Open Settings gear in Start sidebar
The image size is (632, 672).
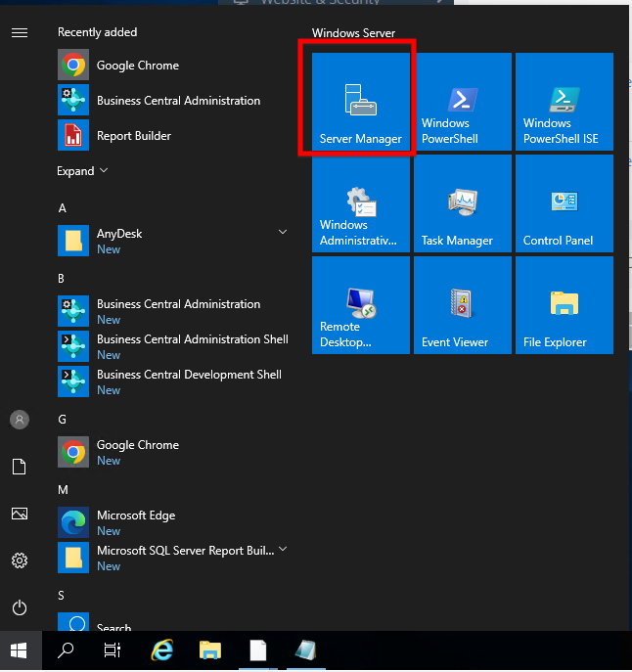[x=20, y=560]
